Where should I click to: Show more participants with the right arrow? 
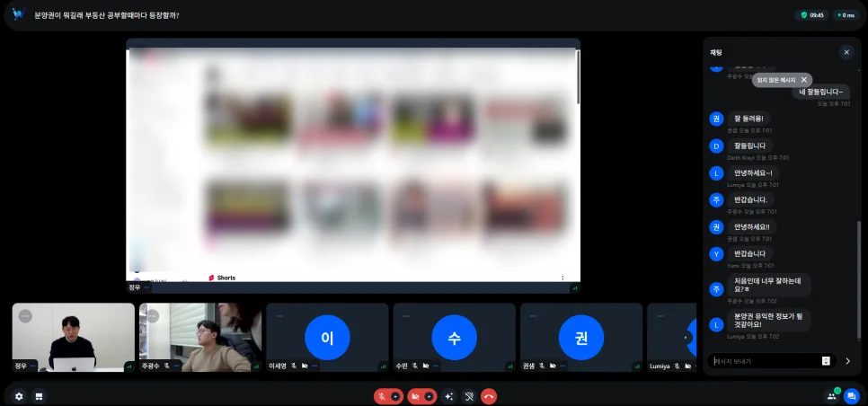tap(686, 338)
